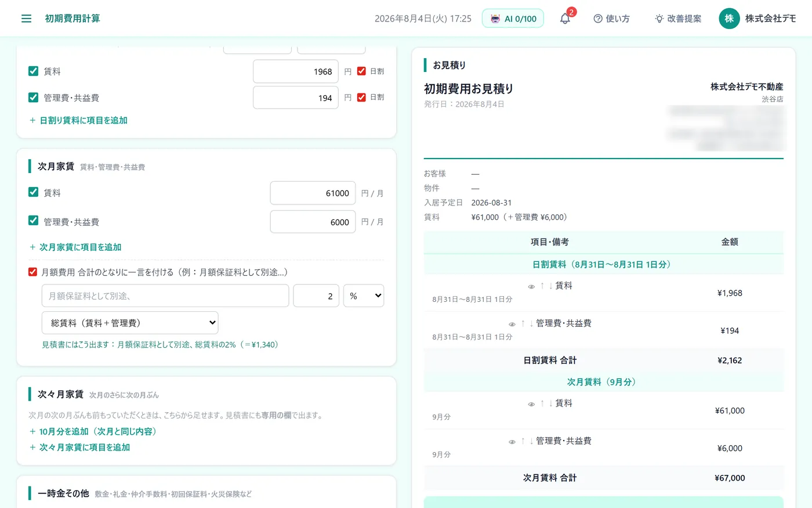Open 改善提案 with the lightbulb icon

[x=678, y=19]
